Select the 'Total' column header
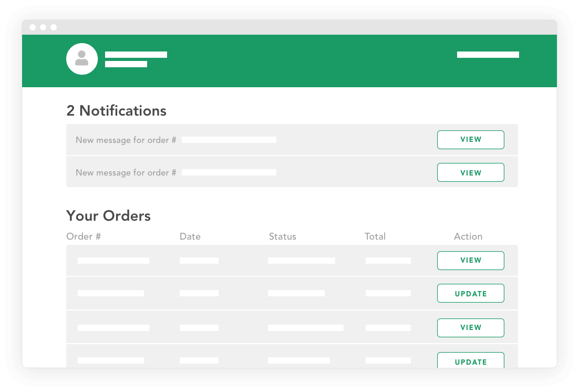This screenshot has width=579, height=392. click(375, 236)
